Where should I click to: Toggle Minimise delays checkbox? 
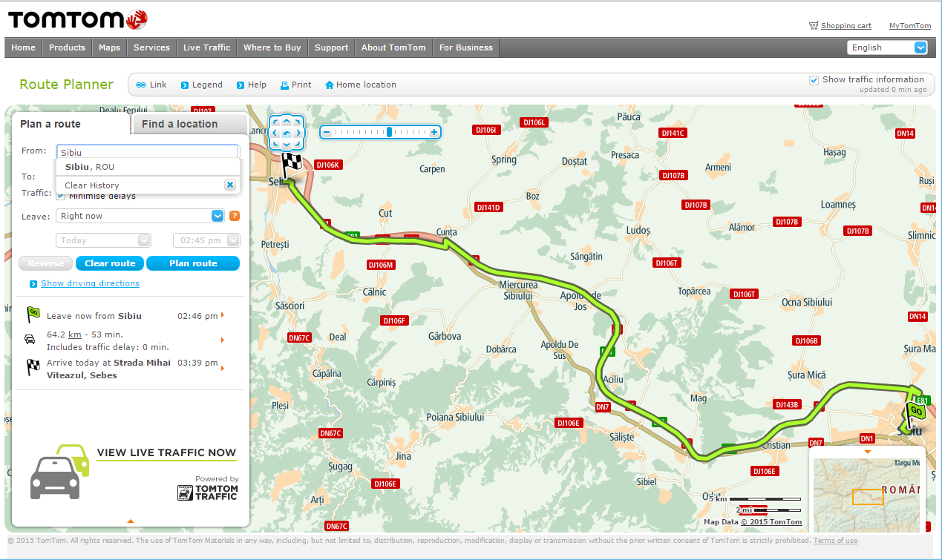(61, 194)
